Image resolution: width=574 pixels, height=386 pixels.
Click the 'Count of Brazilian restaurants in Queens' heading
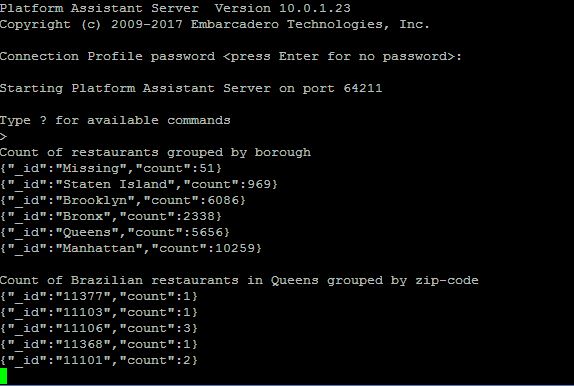pos(159,281)
